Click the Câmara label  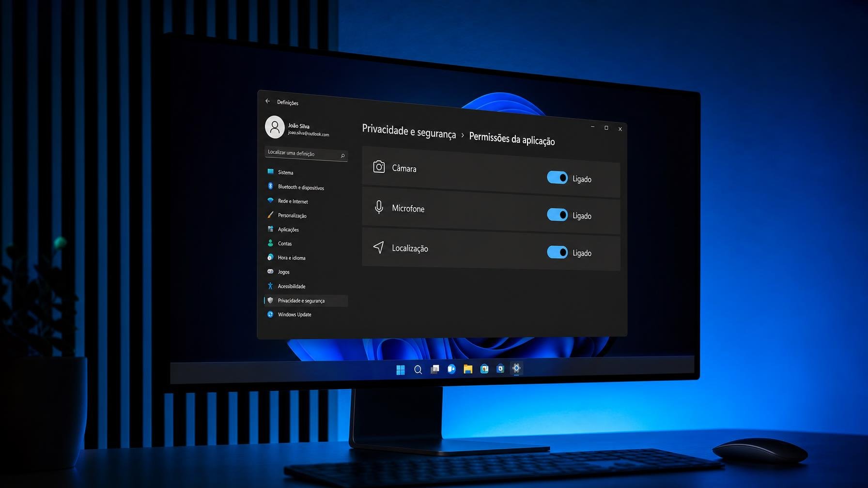click(404, 168)
